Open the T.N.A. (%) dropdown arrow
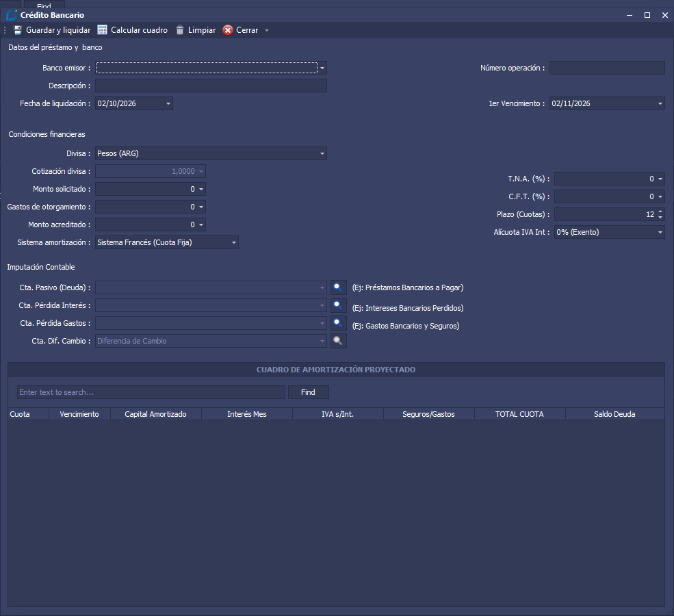The width and height of the screenshot is (674, 616). click(660, 179)
